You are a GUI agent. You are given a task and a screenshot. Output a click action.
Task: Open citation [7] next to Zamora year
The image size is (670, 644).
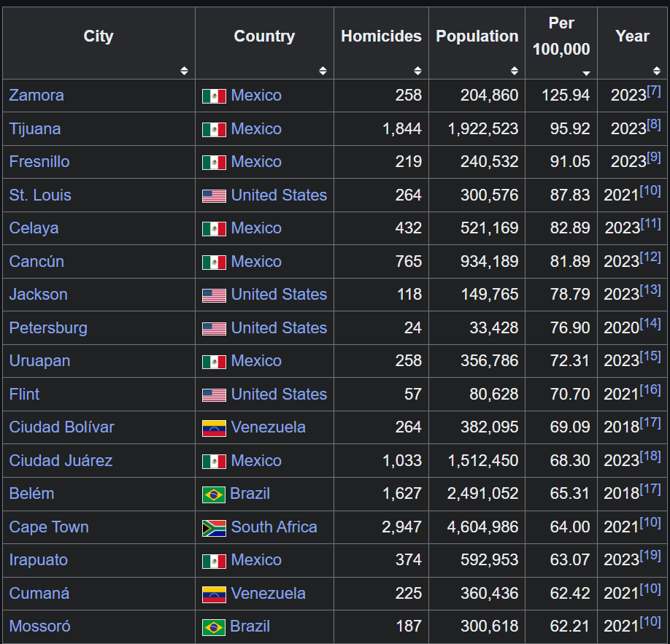(654, 90)
